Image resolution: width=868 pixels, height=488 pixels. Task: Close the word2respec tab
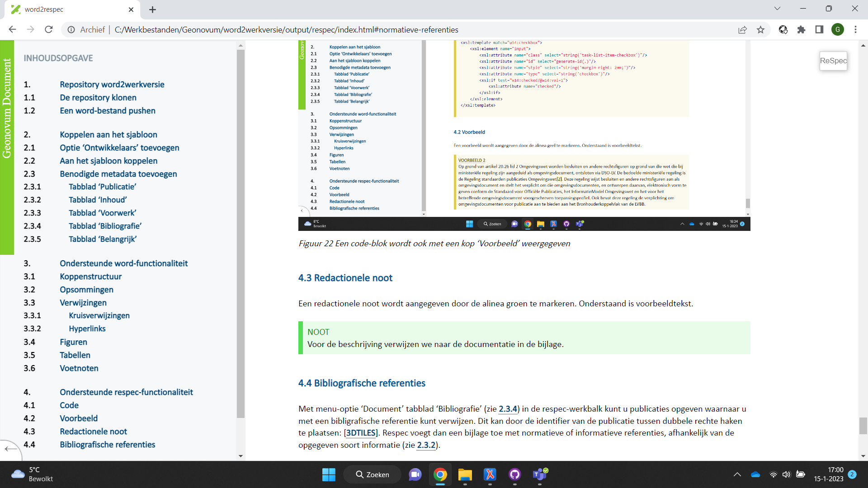coord(131,9)
